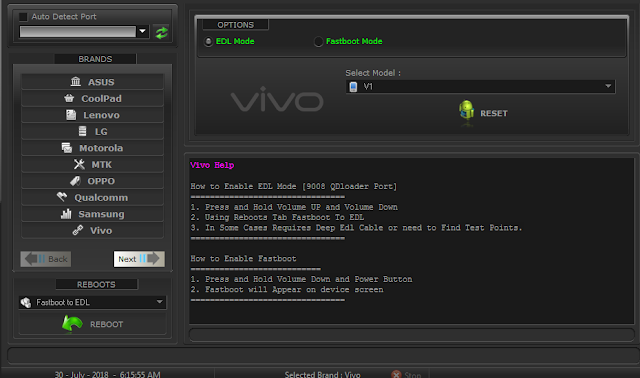Enable the Auto Detect Port checkbox
Image resolution: width=640 pixels, height=378 pixels.
coord(23,17)
